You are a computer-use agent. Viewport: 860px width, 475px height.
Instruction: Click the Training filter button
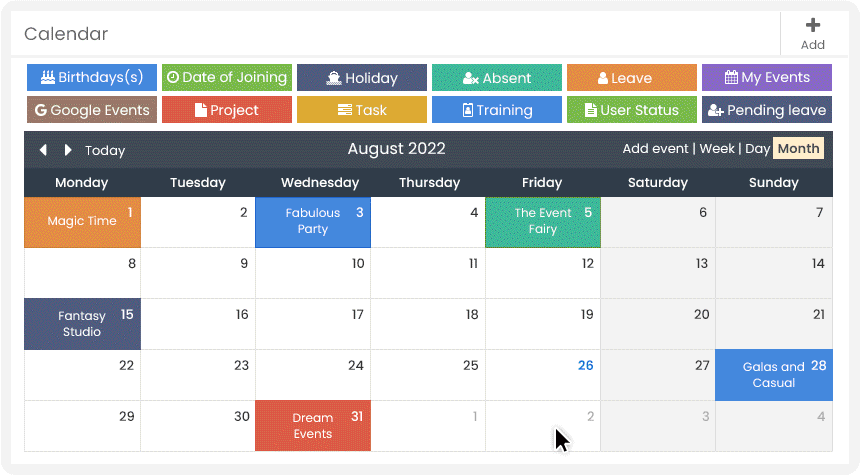click(496, 110)
